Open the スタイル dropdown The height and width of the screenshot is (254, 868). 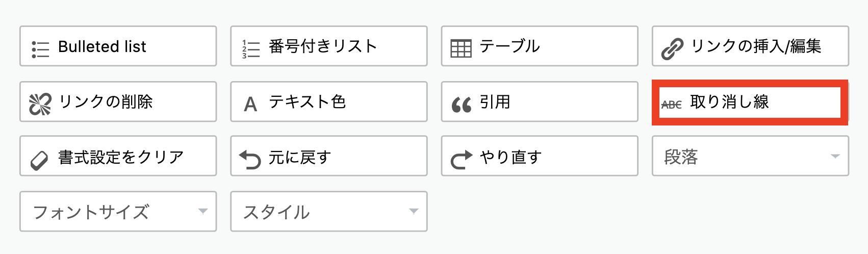329,211
